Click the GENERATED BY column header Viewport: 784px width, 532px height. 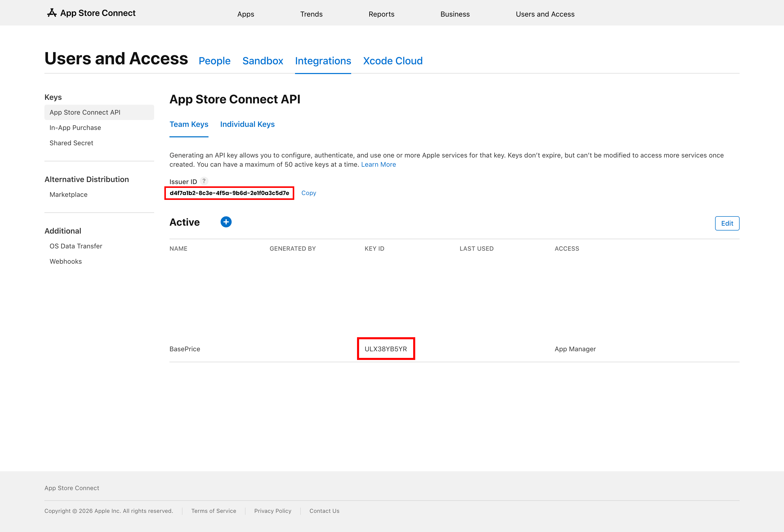(x=292, y=249)
